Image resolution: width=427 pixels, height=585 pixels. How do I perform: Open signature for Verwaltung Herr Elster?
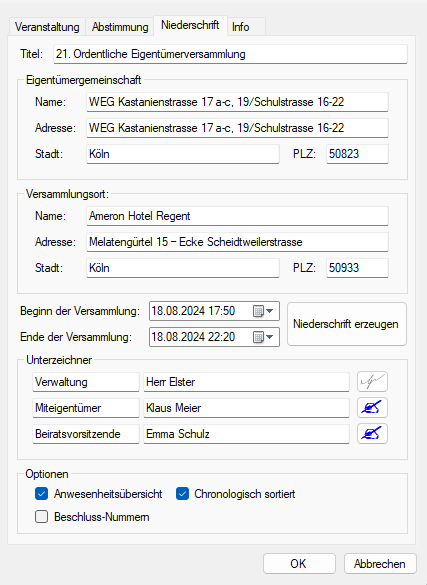[x=372, y=382]
